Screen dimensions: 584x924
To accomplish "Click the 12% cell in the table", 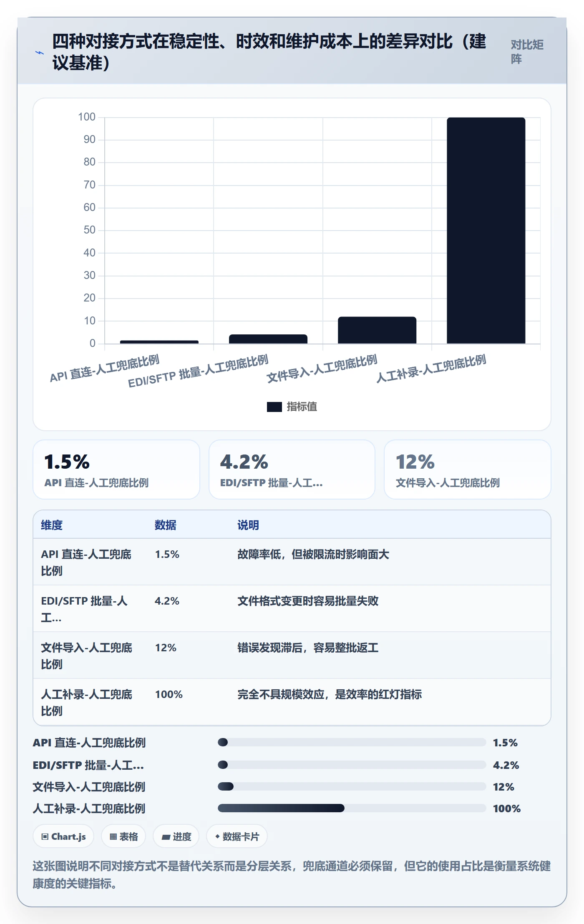I will pyautogui.click(x=166, y=648).
